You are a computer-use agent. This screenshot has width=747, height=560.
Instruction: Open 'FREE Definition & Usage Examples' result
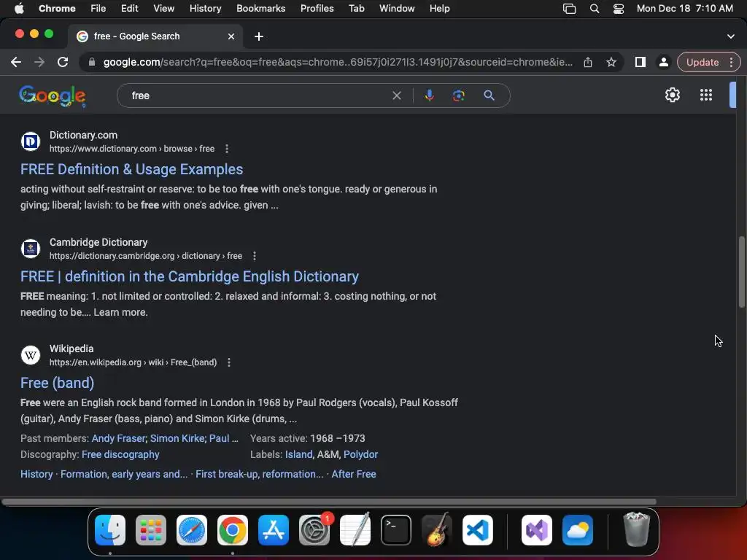tap(131, 169)
